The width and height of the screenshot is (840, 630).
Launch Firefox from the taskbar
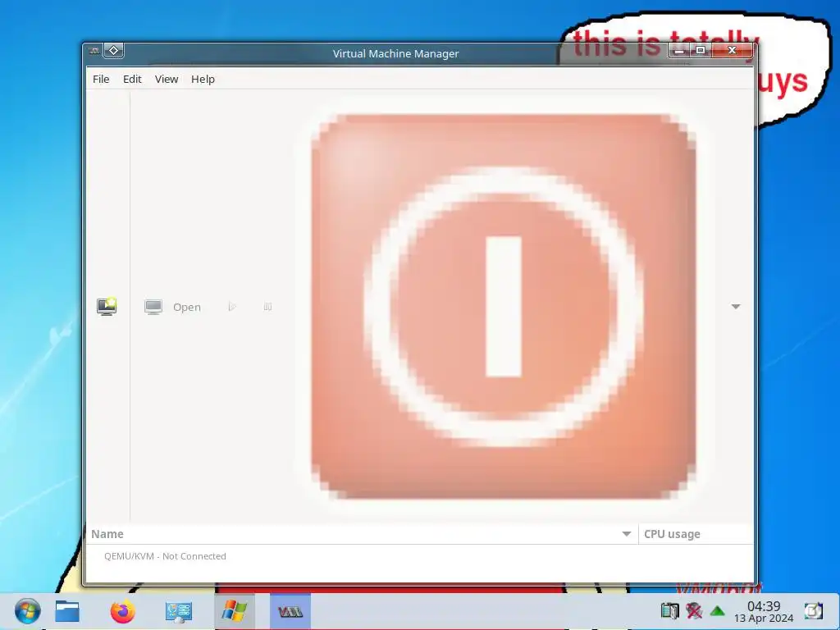click(x=123, y=611)
